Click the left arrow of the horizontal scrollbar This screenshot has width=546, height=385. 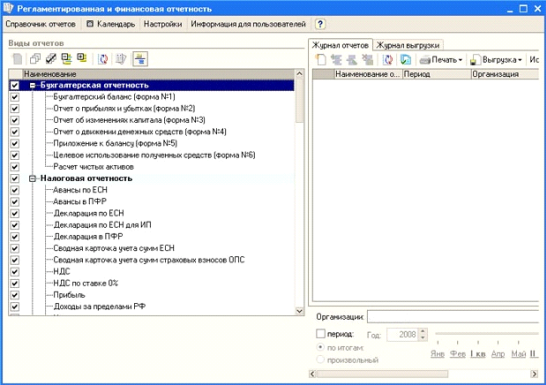click(312, 374)
